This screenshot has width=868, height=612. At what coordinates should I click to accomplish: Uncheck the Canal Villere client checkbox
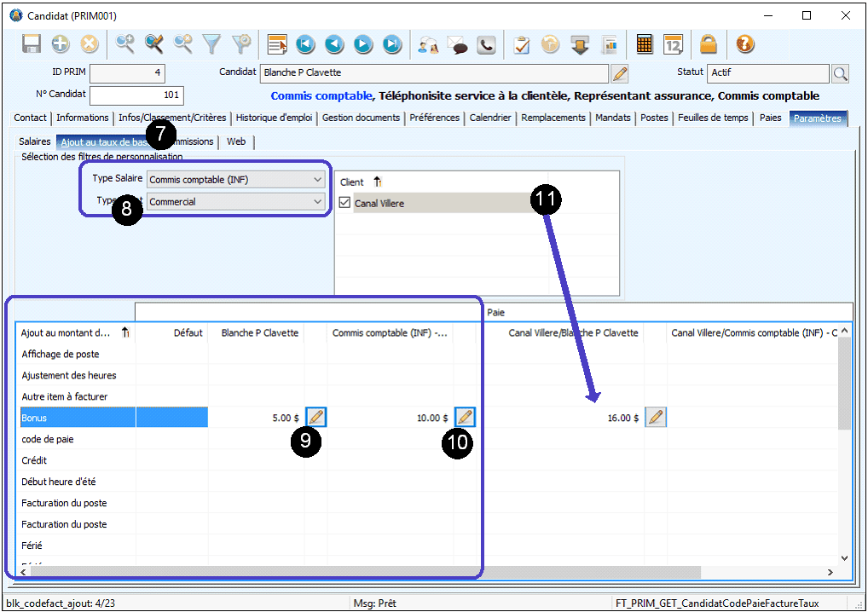[x=344, y=203]
